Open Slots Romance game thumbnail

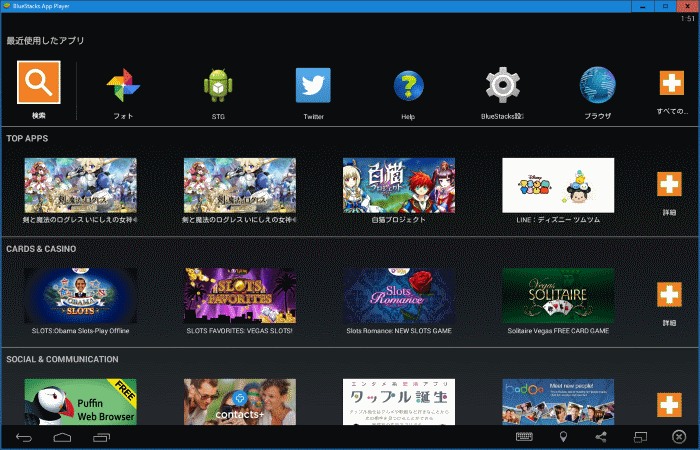tap(399, 296)
